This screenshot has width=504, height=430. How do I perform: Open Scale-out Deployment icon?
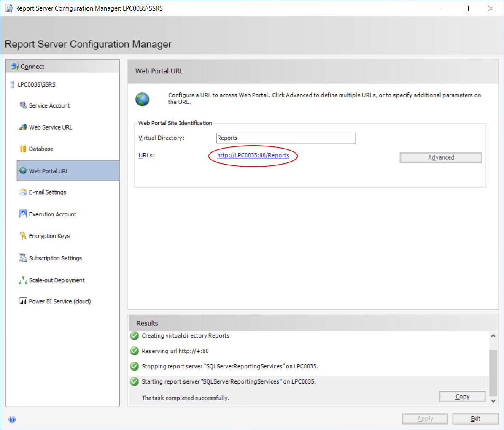tap(23, 280)
